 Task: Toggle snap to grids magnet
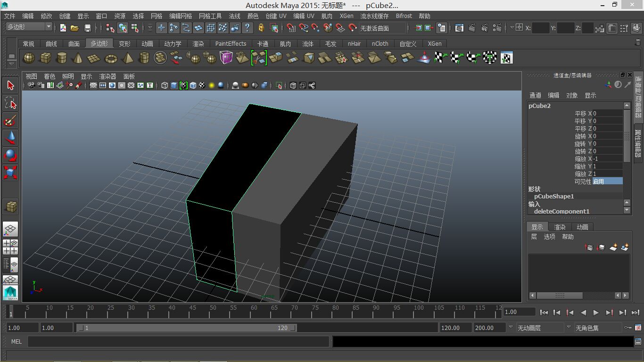pos(291,28)
